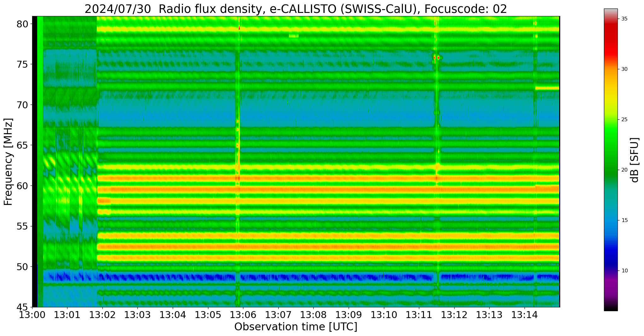Click the 70 MHz frequency tick label
Viewport: 644px width, 336px height.
[x=22, y=105]
